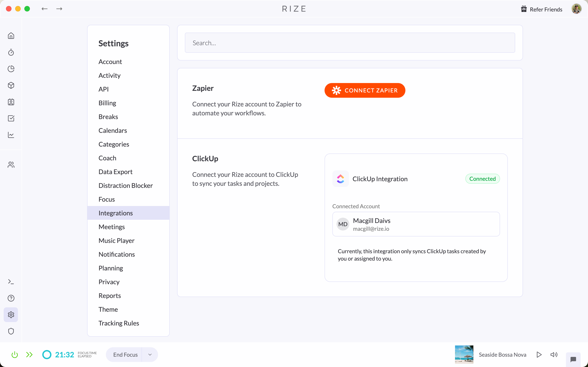Click the cube projects icon in sidebar
Image resolution: width=588 pixels, height=367 pixels.
[11, 85]
